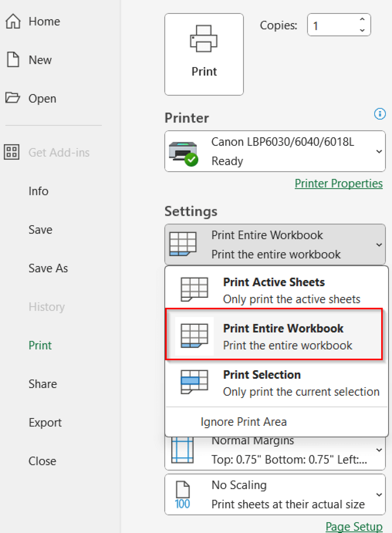Click the Get Add-ins icon
Image resolution: width=392 pixels, height=533 pixels.
[11, 152]
